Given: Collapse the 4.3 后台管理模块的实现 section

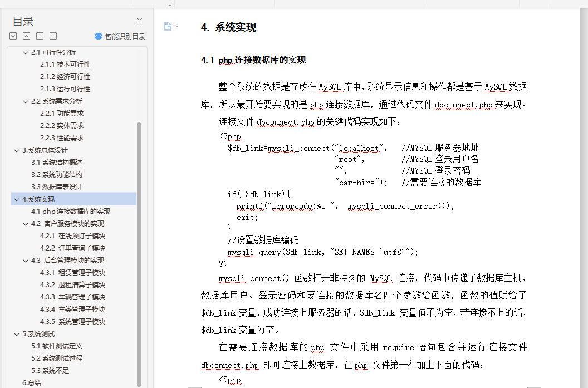Looking at the screenshot, I should click(x=26, y=261).
